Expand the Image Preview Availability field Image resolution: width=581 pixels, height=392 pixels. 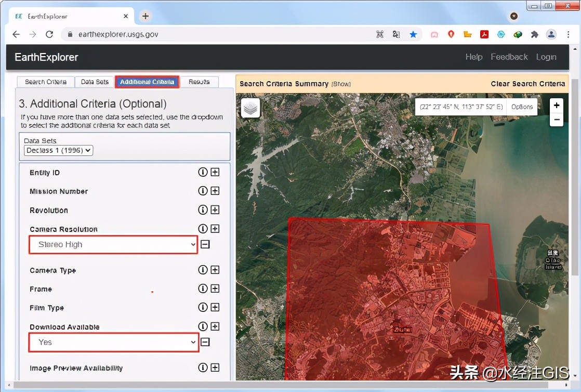coord(215,367)
